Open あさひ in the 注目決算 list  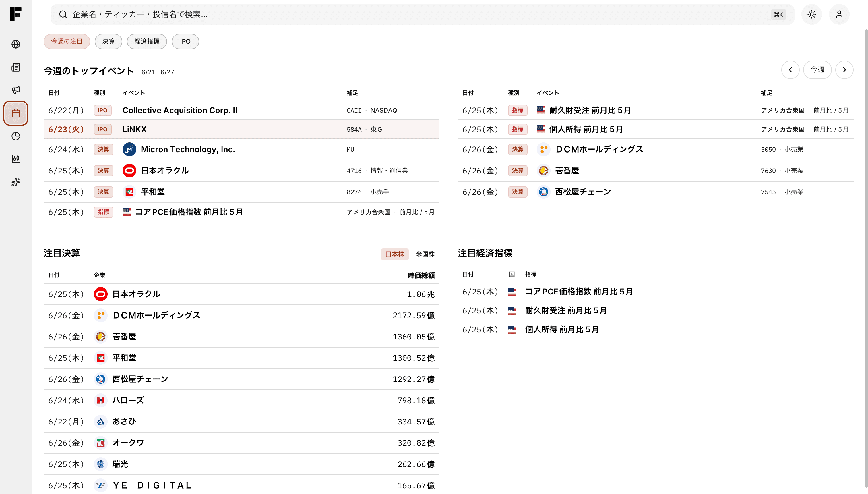tap(241, 422)
